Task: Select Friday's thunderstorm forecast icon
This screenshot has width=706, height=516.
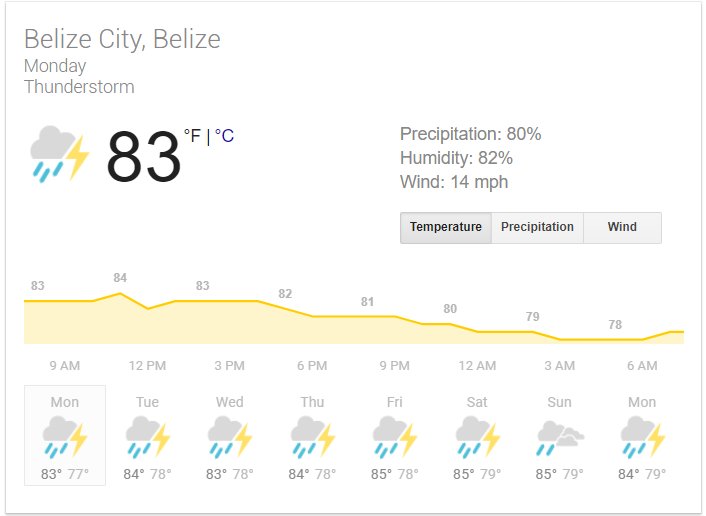Action: (395, 437)
